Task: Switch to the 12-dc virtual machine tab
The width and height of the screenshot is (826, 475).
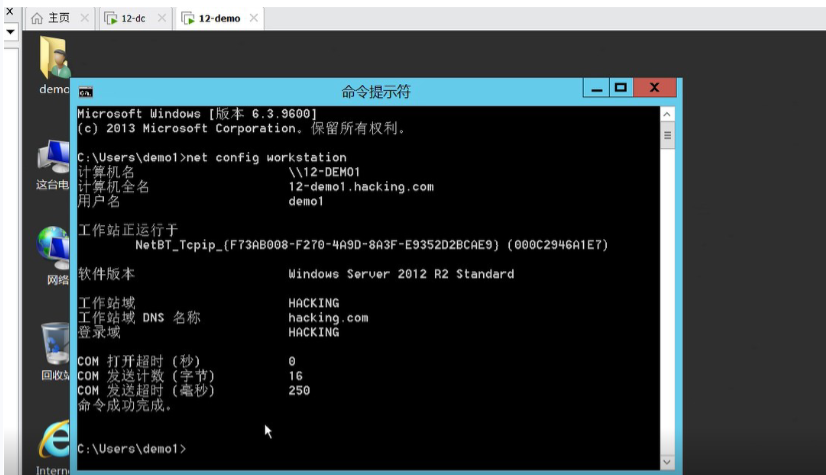Action: pos(133,19)
